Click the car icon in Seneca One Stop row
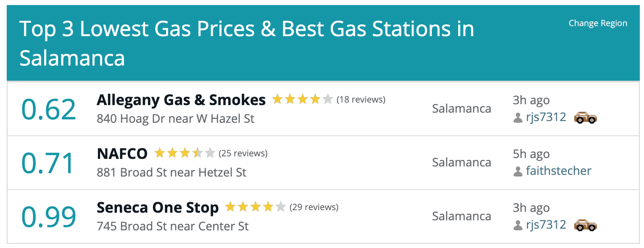 tap(585, 225)
